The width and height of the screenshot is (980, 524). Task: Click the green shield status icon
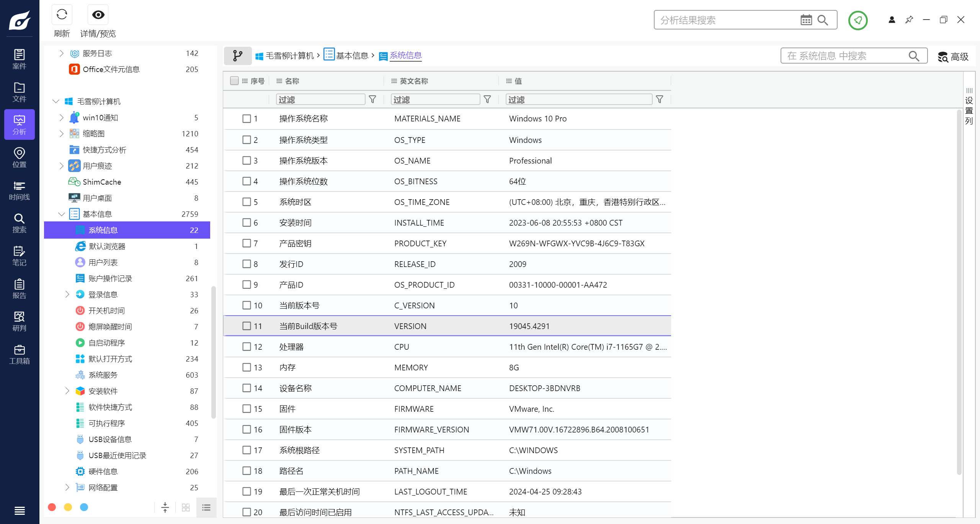click(857, 20)
